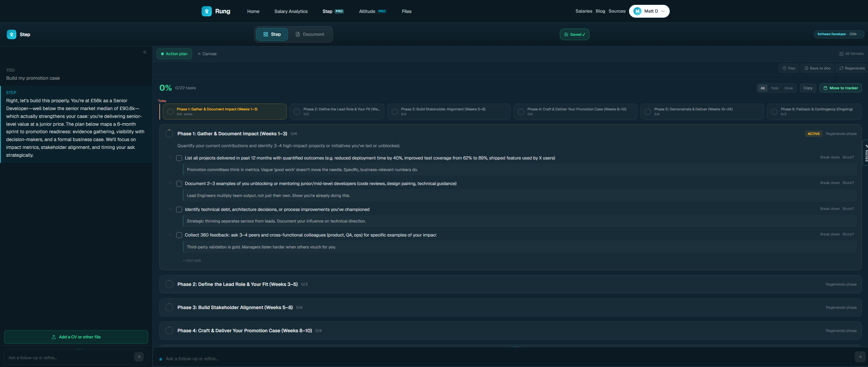Open the Notes side tab

point(866,153)
